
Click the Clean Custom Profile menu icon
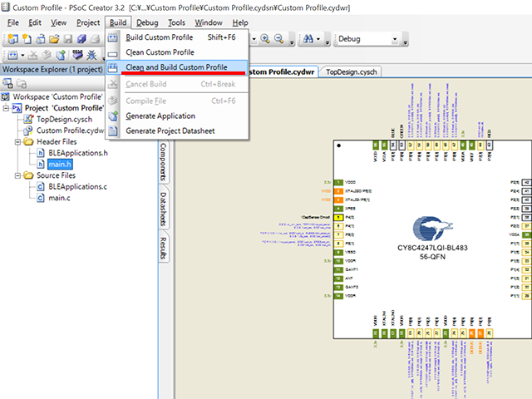[113, 54]
